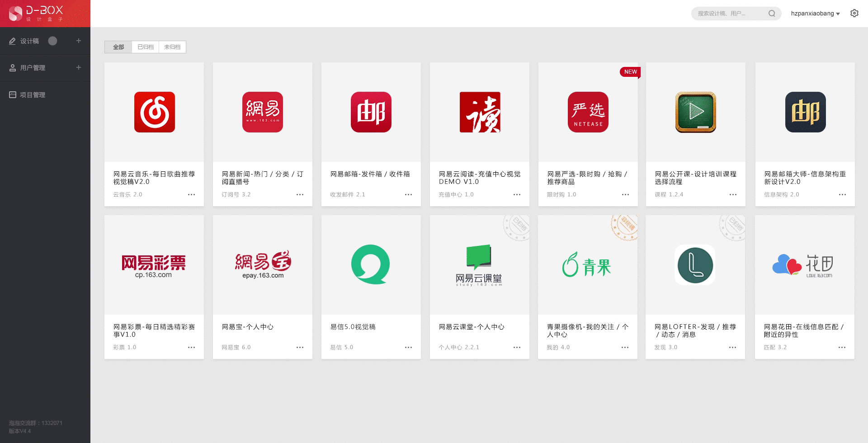Open 青果摄像机-我的关注/个人中心 title
Screen dimensions: 868x443
[x=588, y=330]
